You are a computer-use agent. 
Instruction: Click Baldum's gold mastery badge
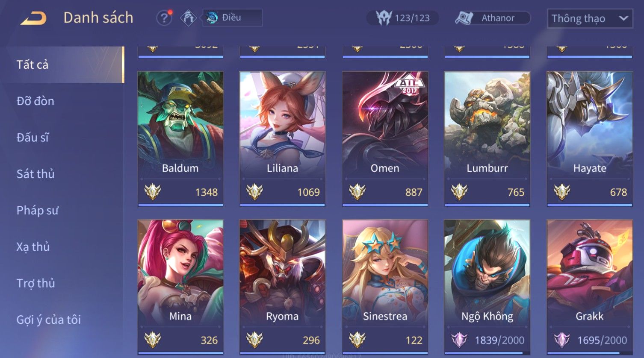[152, 192]
